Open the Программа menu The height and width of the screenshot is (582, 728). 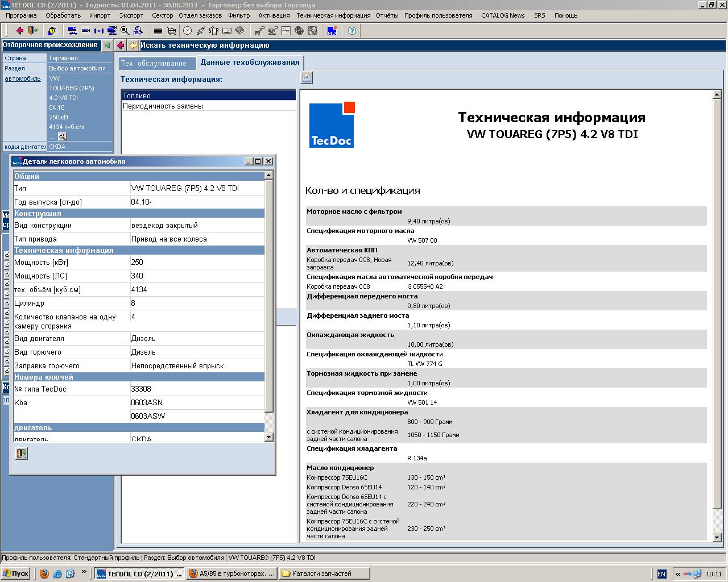click(21, 15)
